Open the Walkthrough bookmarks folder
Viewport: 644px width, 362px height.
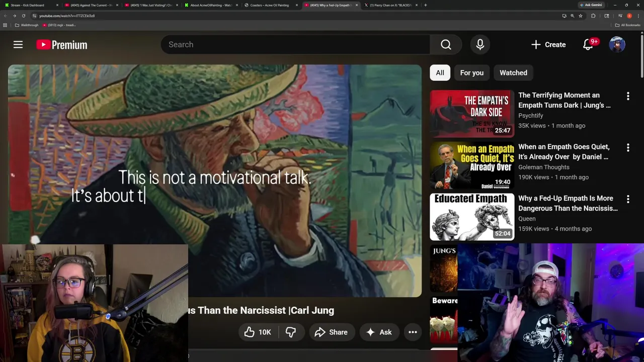[x=26, y=25]
